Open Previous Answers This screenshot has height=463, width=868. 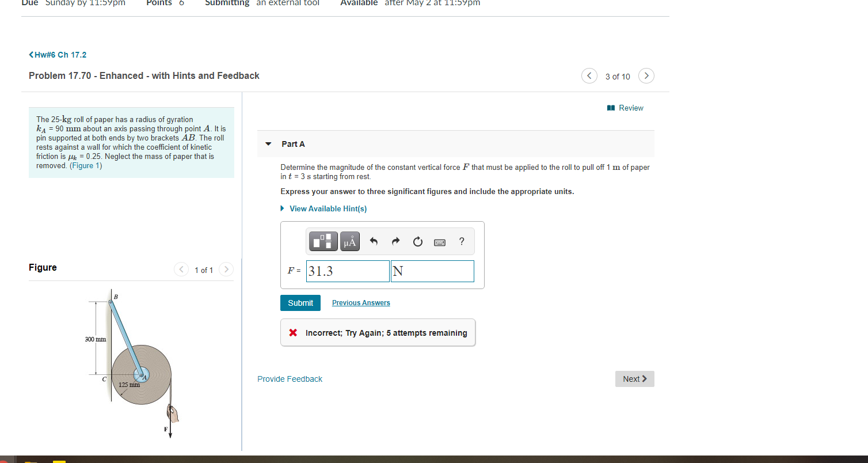pos(361,302)
